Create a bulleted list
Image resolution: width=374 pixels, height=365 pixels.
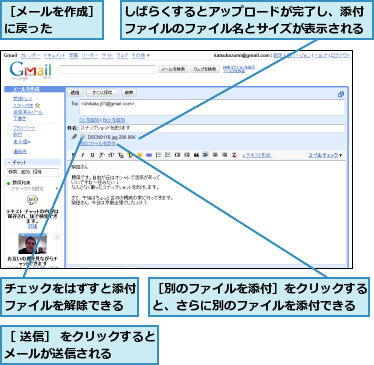pos(168,155)
